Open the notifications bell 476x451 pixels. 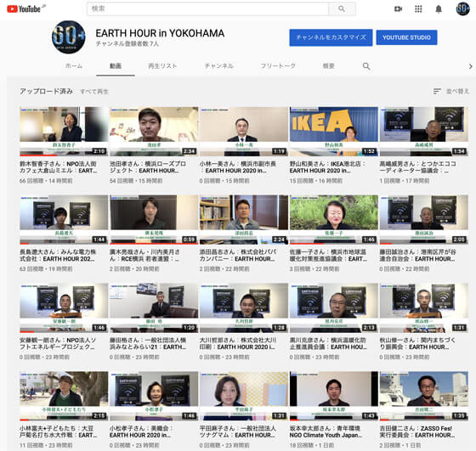pyautogui.click(x=439, y=9)
